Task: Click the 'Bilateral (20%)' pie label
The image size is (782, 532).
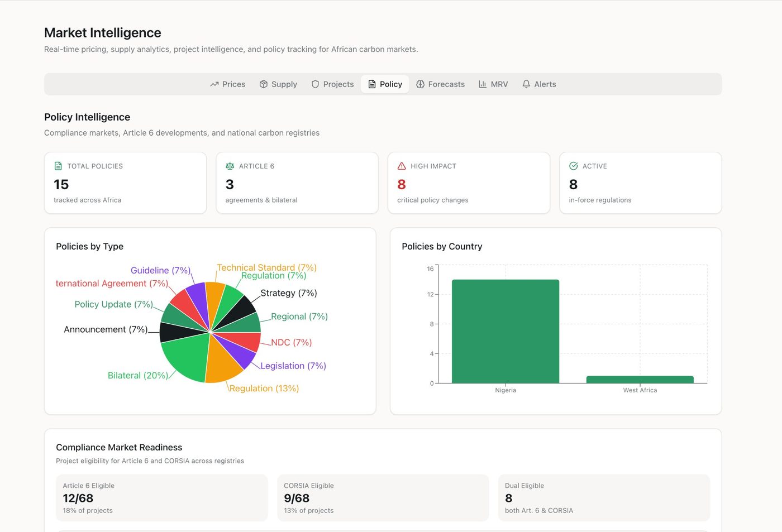Action: click(138, 375)
